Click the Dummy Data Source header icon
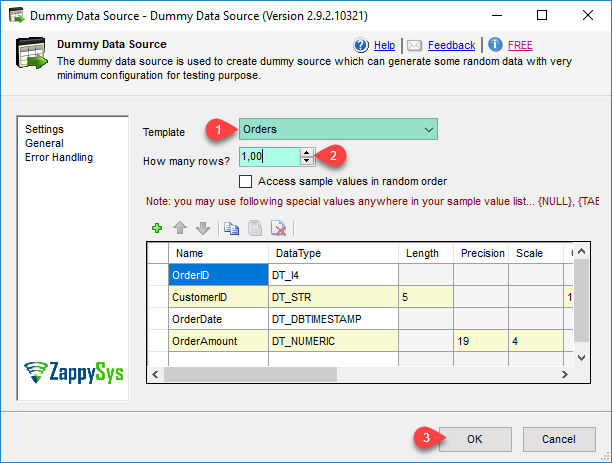612x463 pixels. coord(32,53)
